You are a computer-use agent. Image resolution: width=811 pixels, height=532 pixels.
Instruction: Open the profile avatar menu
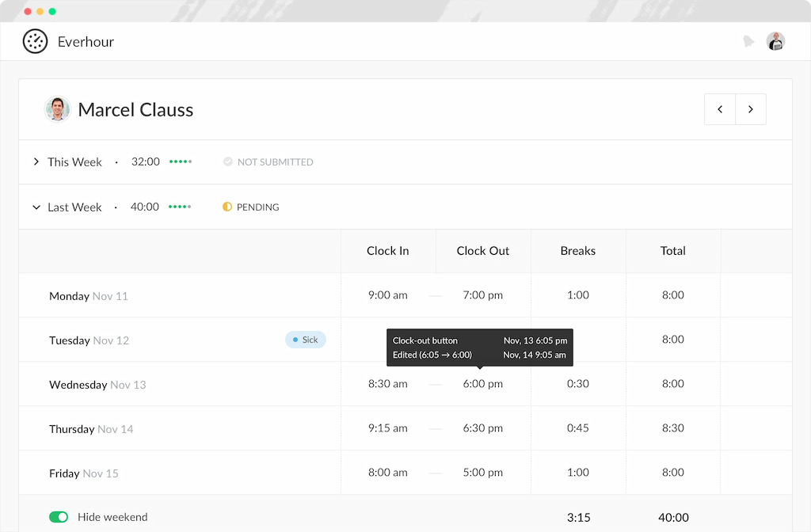pyautogui.click(x=775, y=41)
